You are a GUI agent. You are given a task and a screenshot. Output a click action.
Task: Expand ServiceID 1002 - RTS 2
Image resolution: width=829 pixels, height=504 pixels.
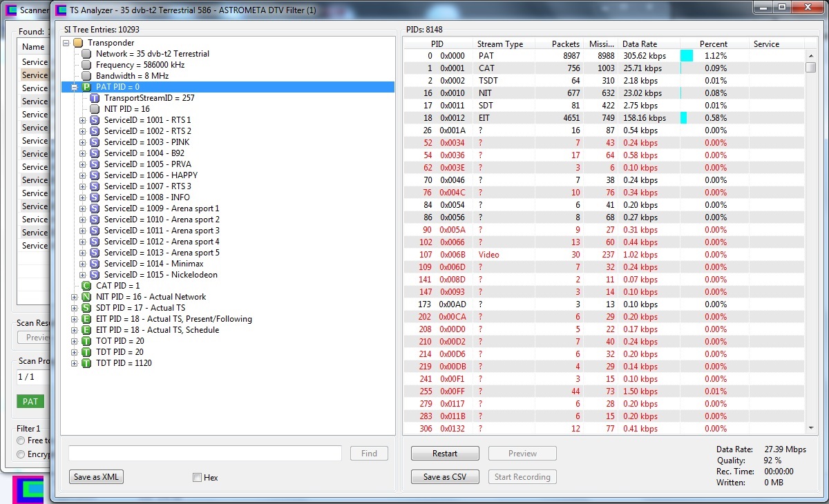(83, 131)
